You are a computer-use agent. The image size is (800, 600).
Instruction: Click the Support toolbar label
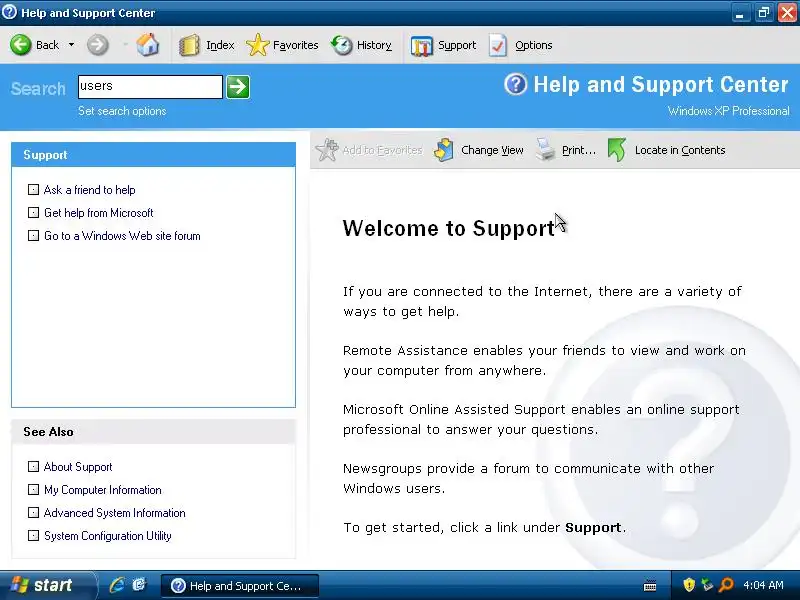tap(457, 45)
